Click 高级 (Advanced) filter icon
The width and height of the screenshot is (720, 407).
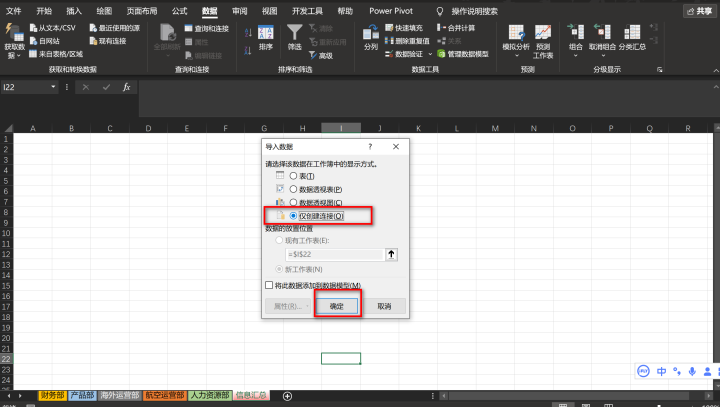click(x=313, y=55)
